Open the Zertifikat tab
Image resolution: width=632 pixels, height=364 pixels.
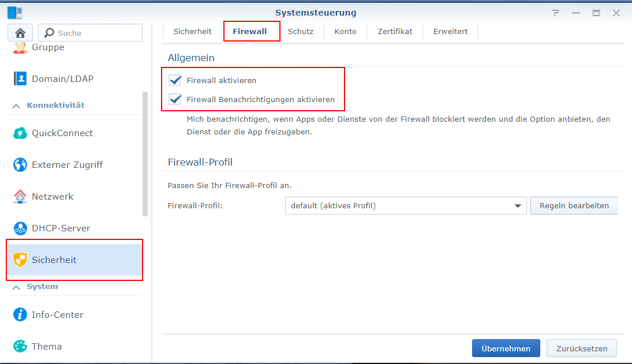pos(395,31)
